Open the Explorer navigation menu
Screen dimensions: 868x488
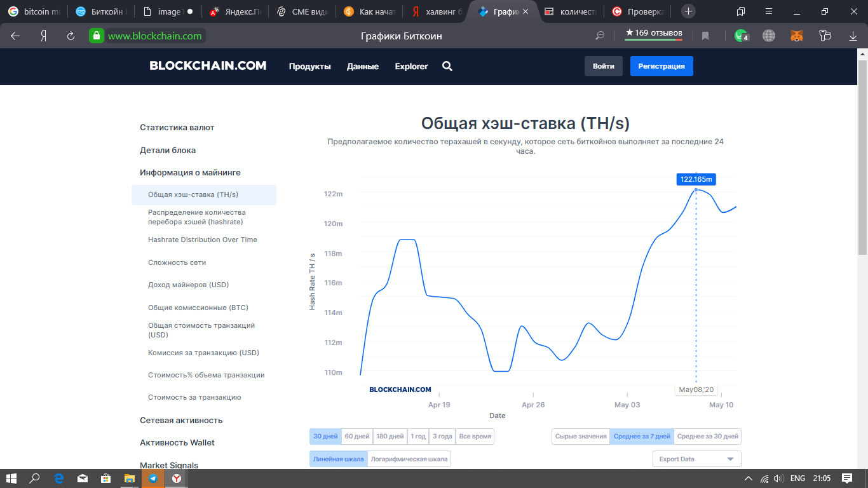411,66
